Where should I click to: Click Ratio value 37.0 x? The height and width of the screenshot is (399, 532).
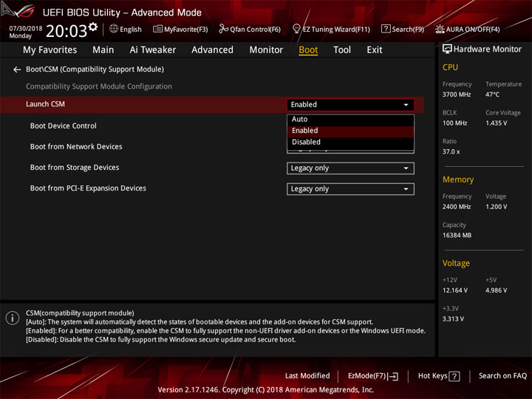point(451,151)
